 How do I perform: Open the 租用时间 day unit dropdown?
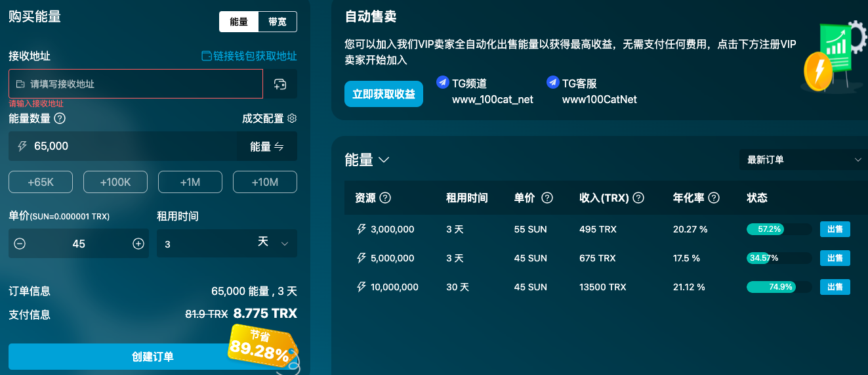(272, 243)
